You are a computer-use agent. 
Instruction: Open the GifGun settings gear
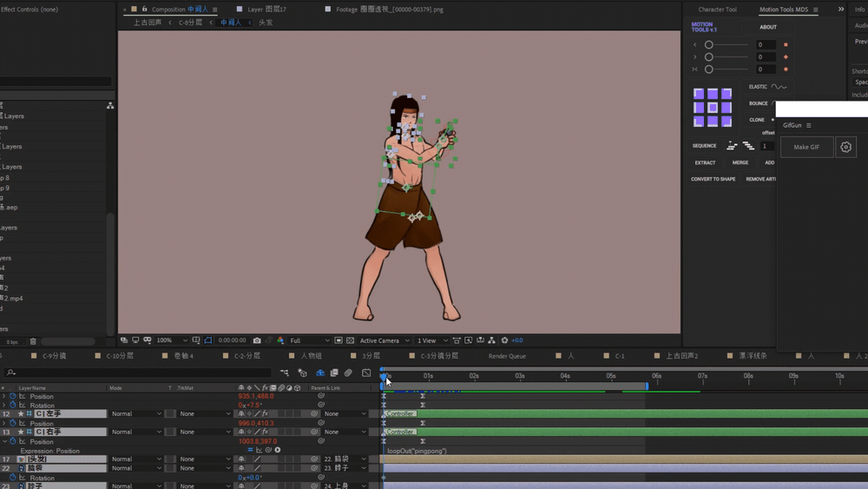(845, 148)
